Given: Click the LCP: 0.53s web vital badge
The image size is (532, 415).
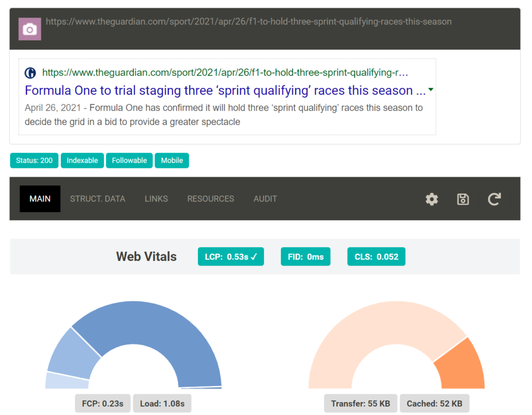Looking at the screenshot, I should pyautogui.click(x=231, y=257).
